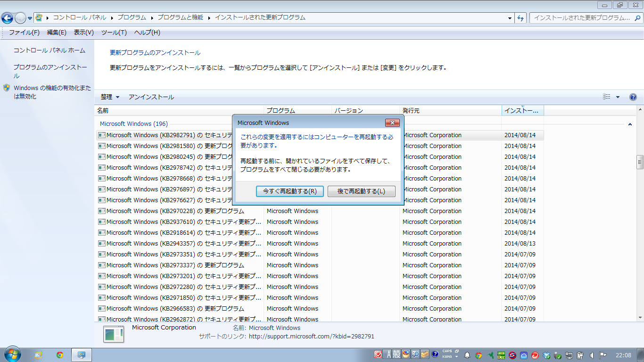Open the view options dropdown arrow
Viewport: 644px width, 362px height.
618,97
